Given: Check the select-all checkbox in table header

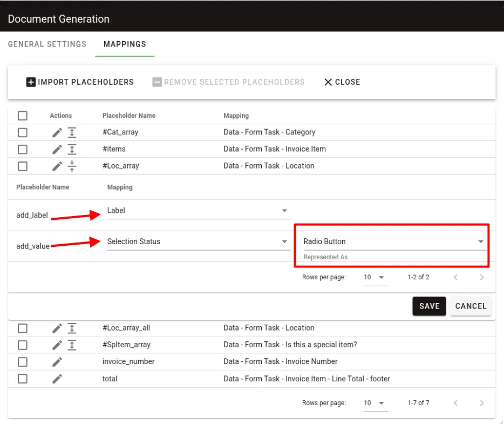Looking at the screenshot, I should tap(22, 115).
